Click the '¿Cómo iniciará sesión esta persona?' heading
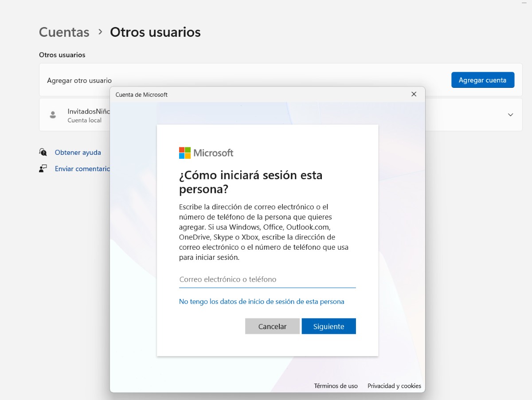The image size is (532, 400). click(x=250, y=182)
